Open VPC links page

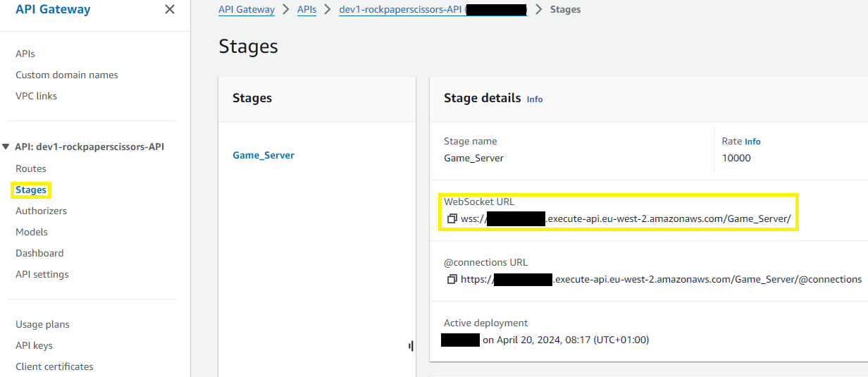point(37,96)
